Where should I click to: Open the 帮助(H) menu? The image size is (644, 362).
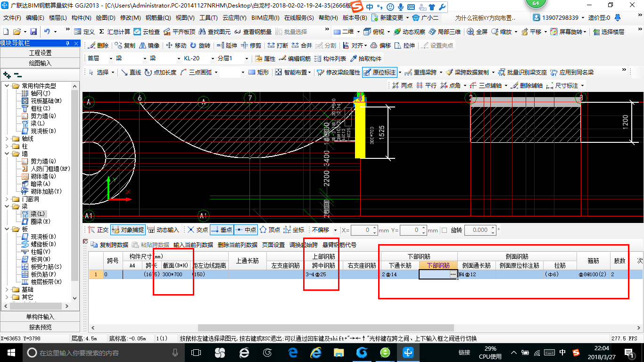(x=328, y=18)
